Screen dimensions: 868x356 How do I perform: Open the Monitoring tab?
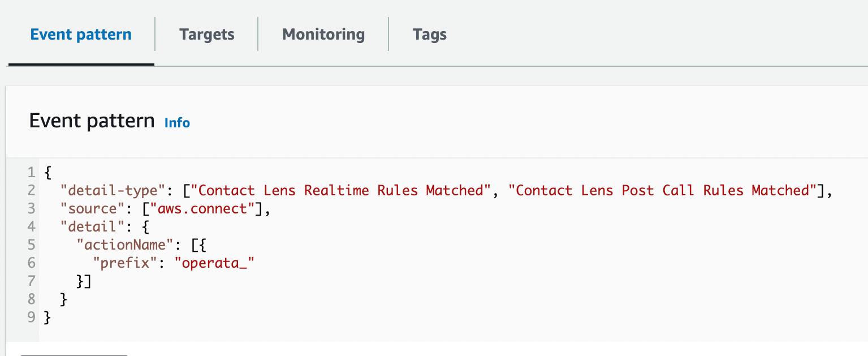[323, 34]
